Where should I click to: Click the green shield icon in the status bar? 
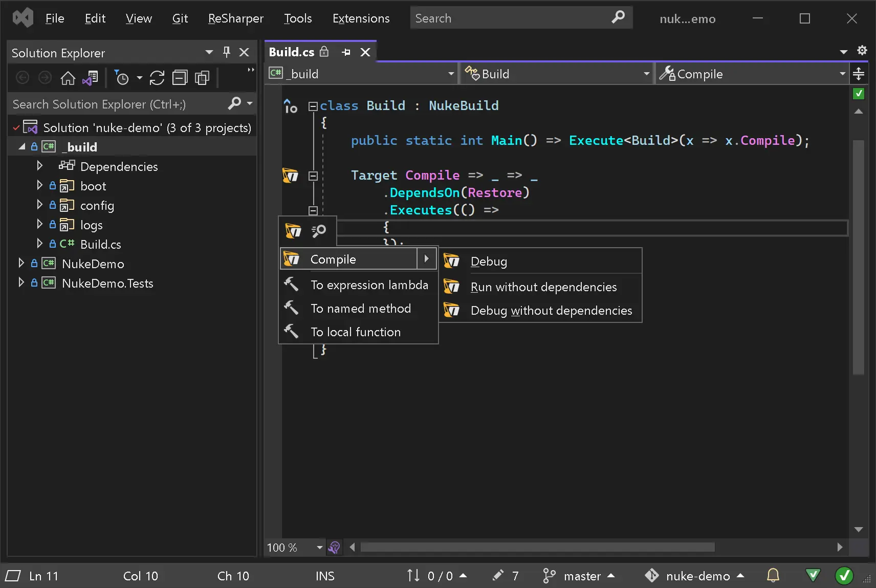813,576
